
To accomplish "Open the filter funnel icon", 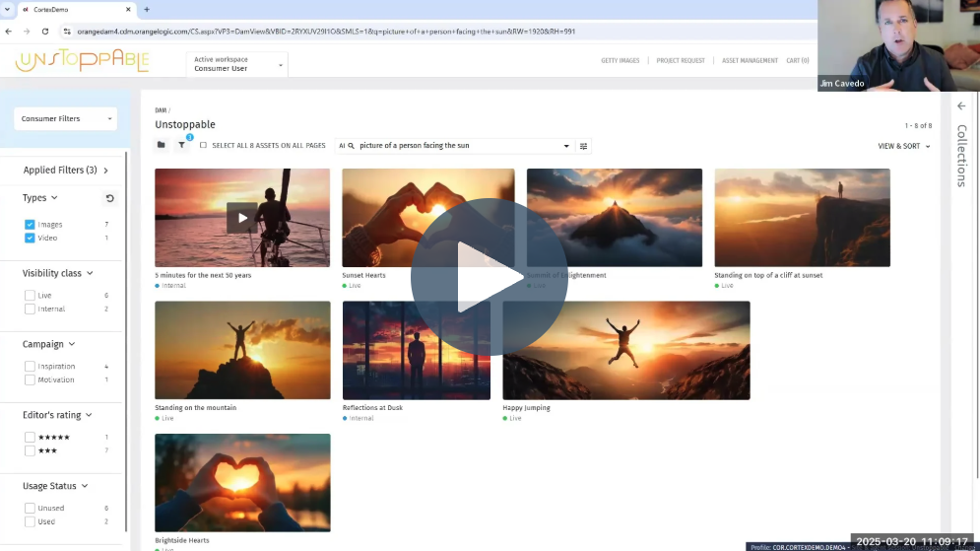I will coord(181,146).
